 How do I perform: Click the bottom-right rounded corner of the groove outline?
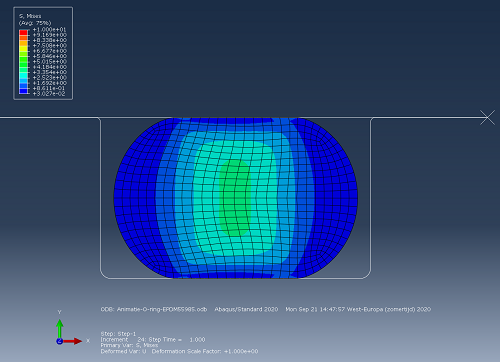(x=367, y=274)
